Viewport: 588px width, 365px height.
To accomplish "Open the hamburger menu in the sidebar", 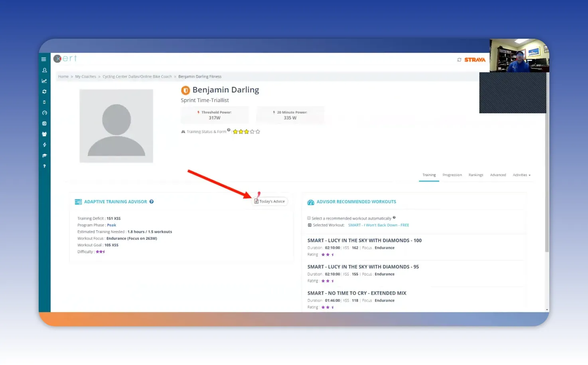I will click(44, 59).
